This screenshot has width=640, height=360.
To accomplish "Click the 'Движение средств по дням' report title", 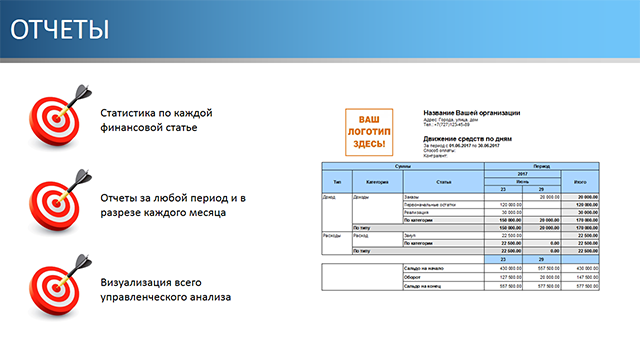I will click(467, 139).
